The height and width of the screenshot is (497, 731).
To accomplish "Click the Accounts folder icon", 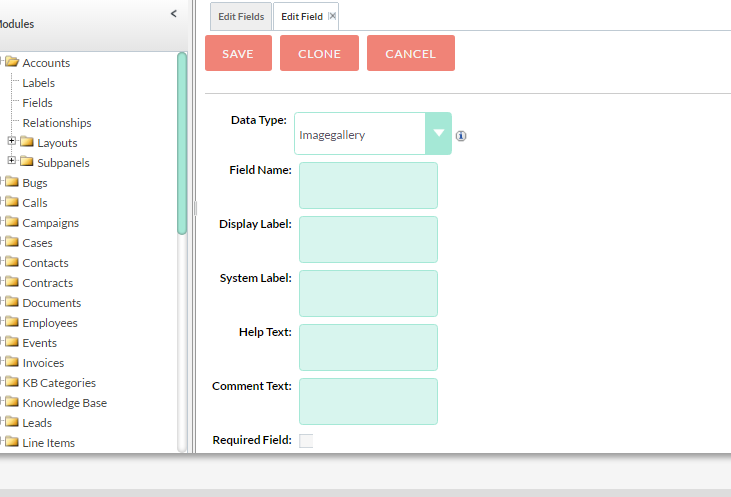I will pos(12,62).
